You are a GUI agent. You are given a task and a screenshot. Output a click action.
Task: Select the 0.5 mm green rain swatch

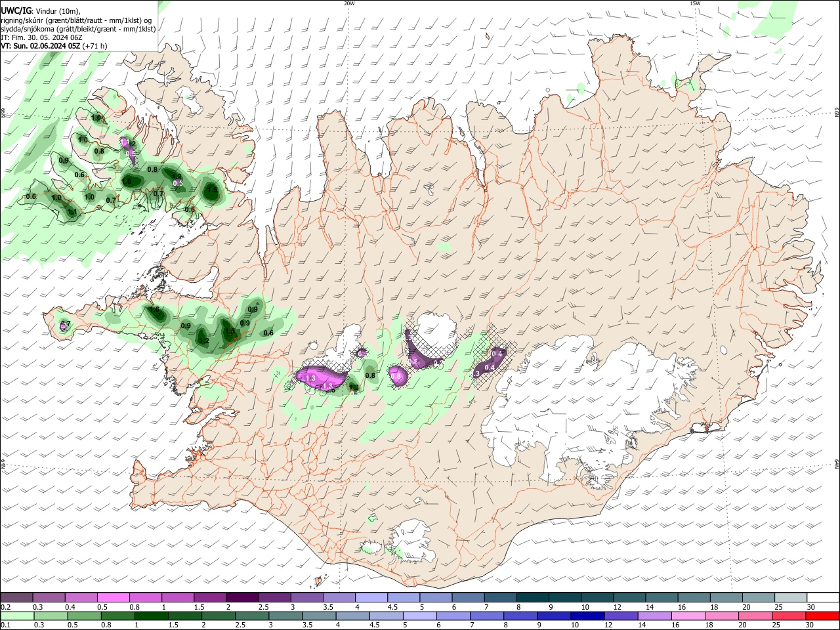(x=84, y=616)
